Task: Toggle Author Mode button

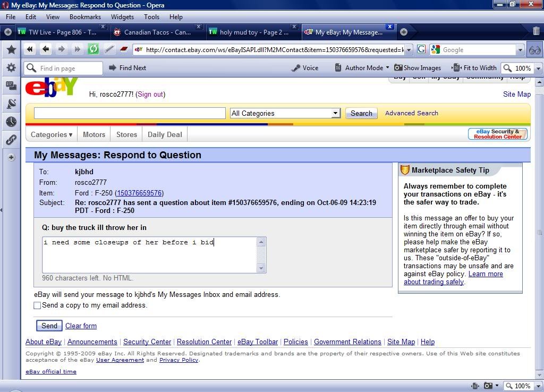Action: click(x=359, y=68)
